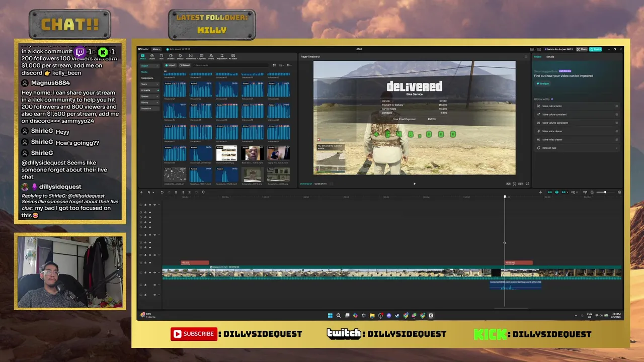Enable Make colors consistent checkbox
Viewport: 644px width, 362px height.
tap(617, 115)
